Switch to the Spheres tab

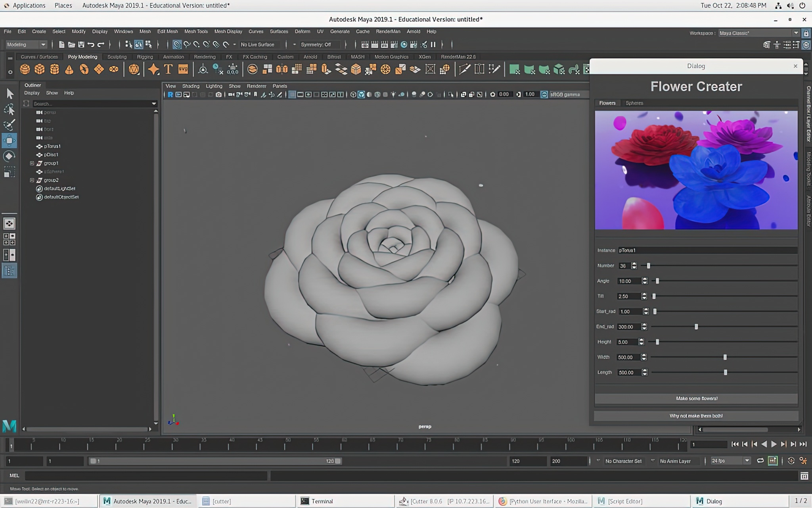[x=634, y=103]
